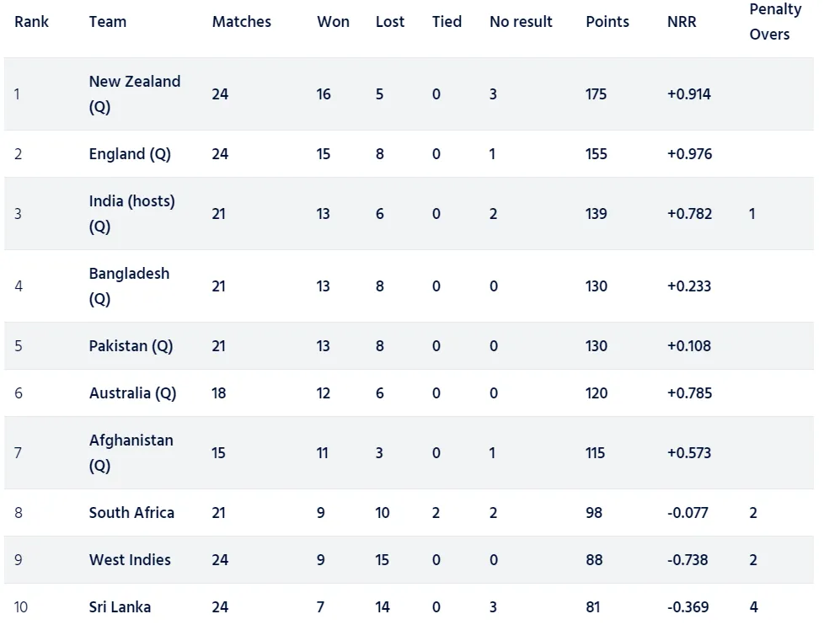
Task: Click the Penalty Overs column header
Action: 775,22
